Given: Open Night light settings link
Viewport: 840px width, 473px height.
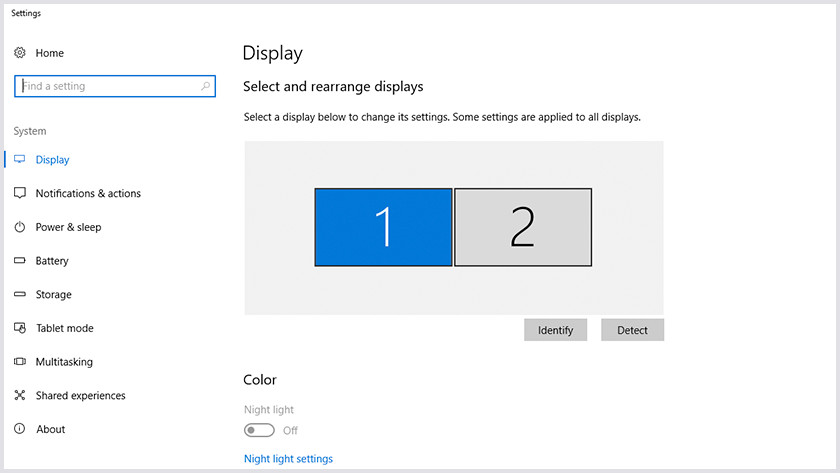Looking at the screenshot, I should (288, 459).
